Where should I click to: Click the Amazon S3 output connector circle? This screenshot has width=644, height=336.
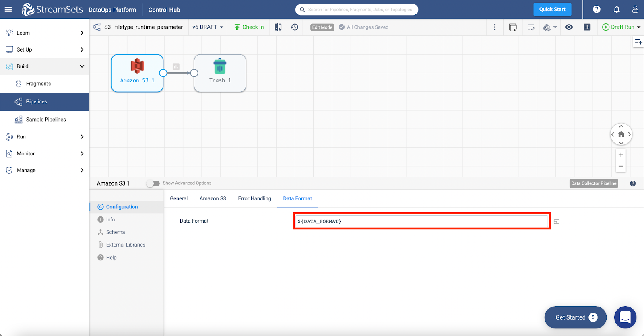[x=163, y=73]
